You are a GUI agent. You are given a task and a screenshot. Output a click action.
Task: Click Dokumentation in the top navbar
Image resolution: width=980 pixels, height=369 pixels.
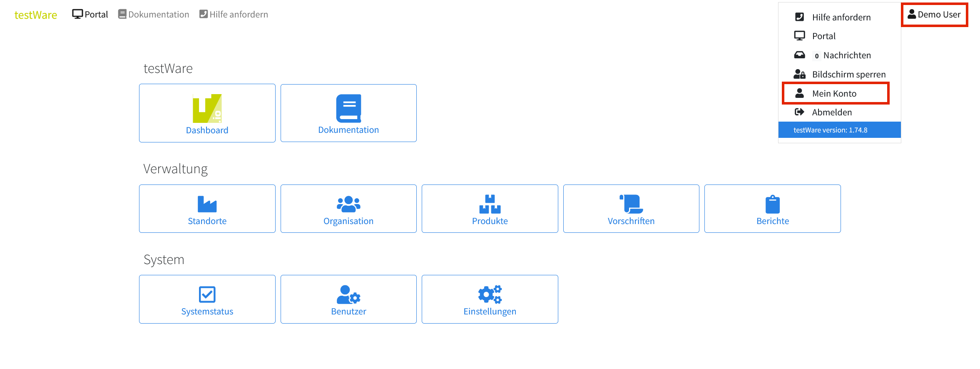(x=154, y=15)
